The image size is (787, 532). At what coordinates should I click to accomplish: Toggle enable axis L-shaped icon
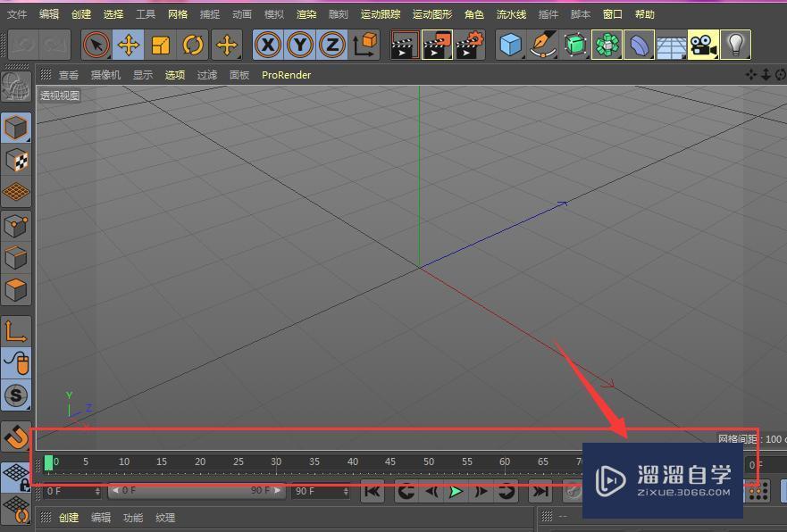[16, 331]
